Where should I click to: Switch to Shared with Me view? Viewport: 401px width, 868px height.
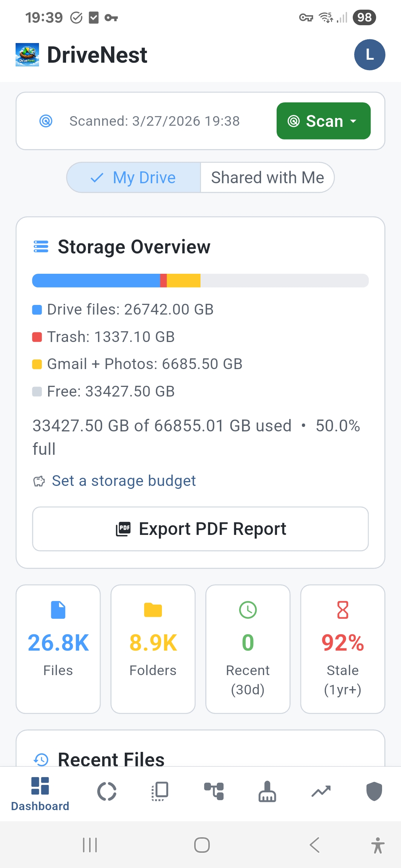tap(267, 178)
